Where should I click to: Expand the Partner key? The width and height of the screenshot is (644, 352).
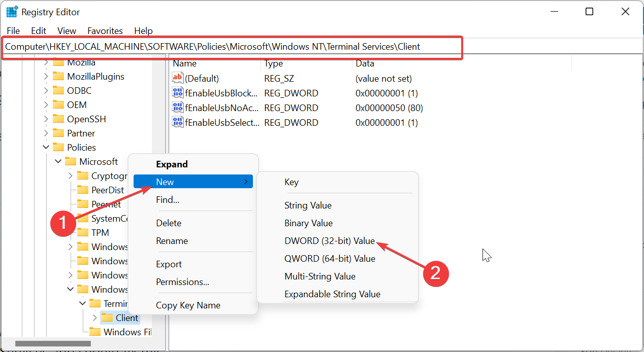pos(46,133)
